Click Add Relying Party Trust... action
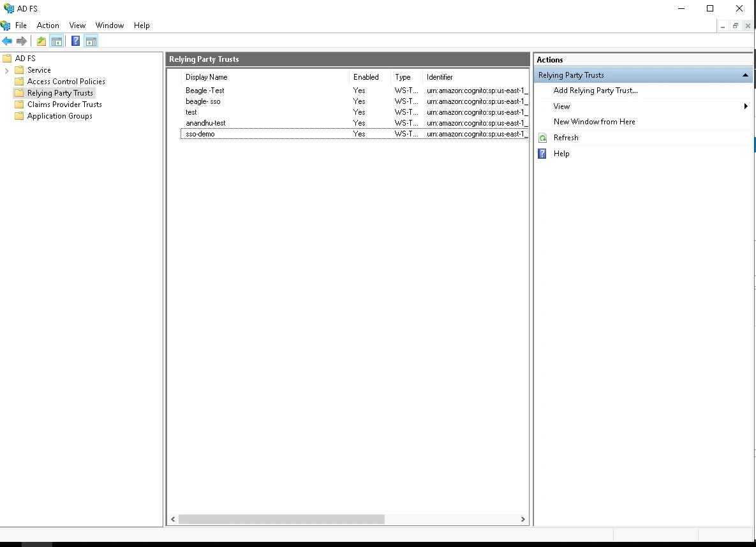 [595, 91]
